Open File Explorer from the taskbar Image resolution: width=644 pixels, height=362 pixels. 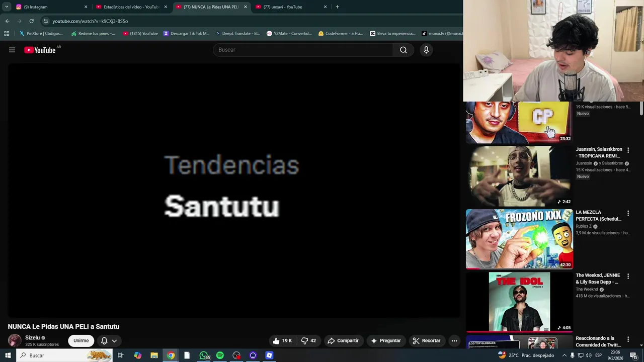pyautogui.click(x=154, y=355)
